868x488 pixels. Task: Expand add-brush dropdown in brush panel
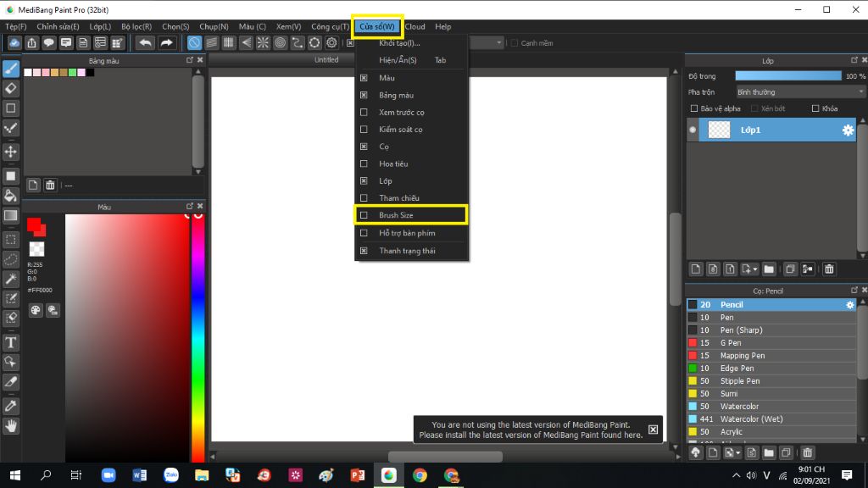coord(738,453)
